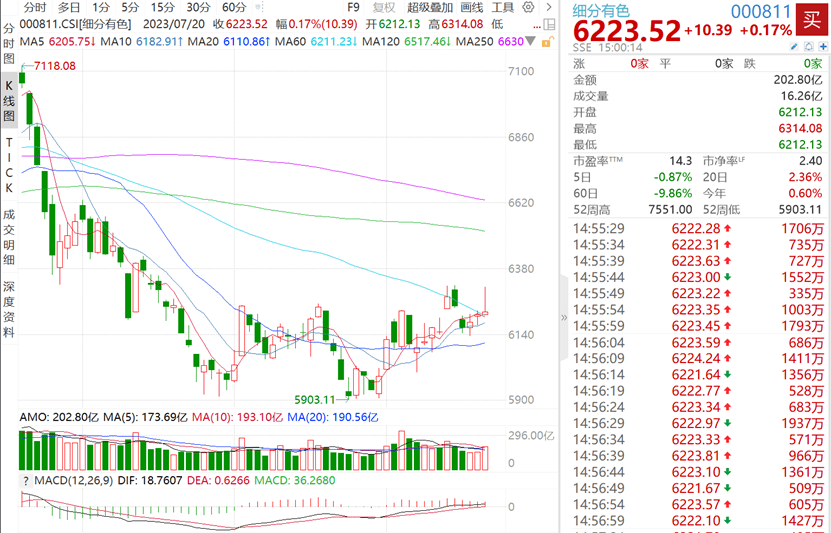Click 金额 202.80亿 value
This screenshot has width=831, height=533.
tap(798, 80)
